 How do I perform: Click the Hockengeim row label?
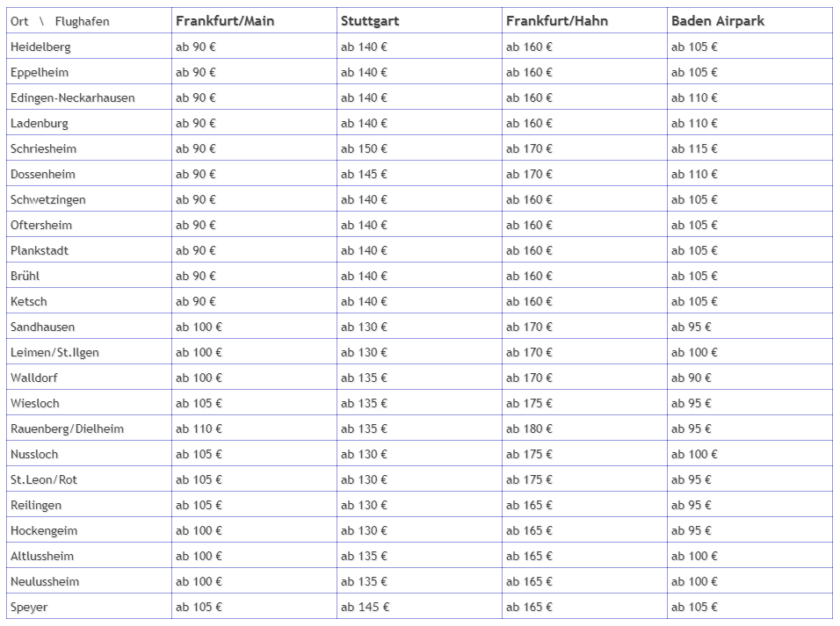pyautogui.click(x=44, y=530)
